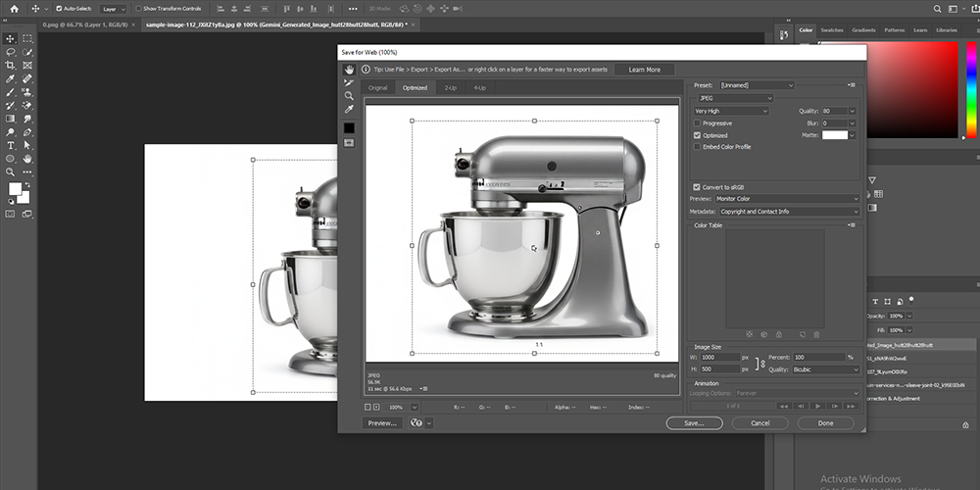Image resolution: width=980 pixels, height=490 pixels.
Task: Click the image Height input field
Action: point(720,369)
